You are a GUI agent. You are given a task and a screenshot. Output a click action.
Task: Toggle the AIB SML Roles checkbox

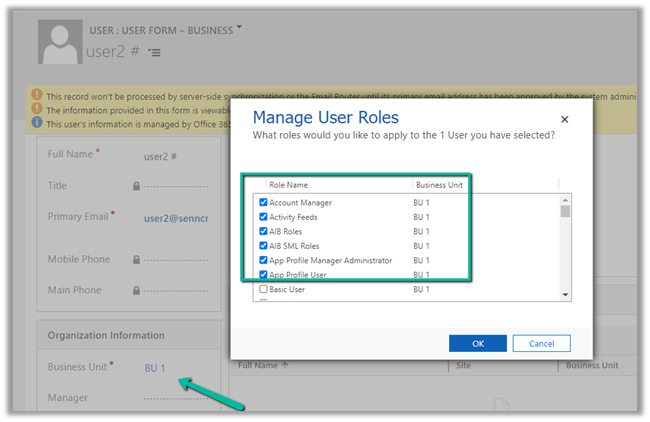pos(264,246)
